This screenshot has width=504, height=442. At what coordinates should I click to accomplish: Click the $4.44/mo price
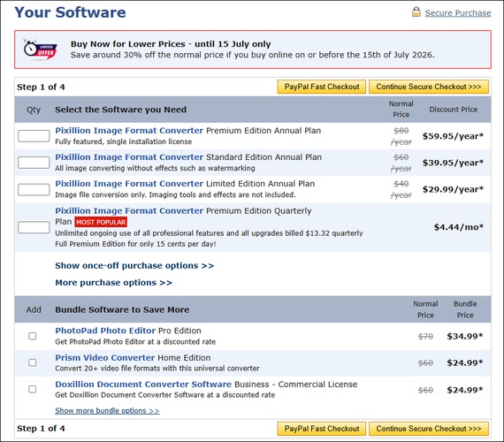point(459,227)
